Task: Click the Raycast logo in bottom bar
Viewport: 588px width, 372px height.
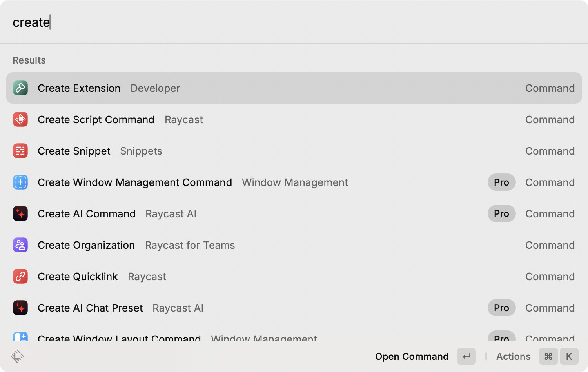Action: tap(17, 356)
